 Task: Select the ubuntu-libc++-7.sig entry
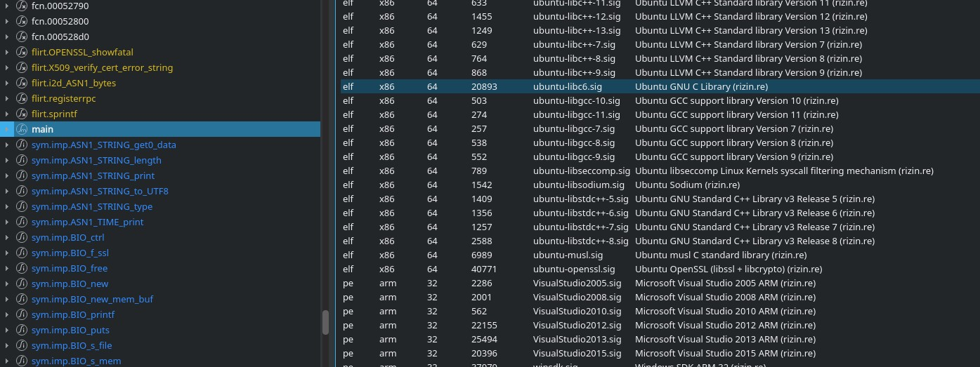pos(574,44)
